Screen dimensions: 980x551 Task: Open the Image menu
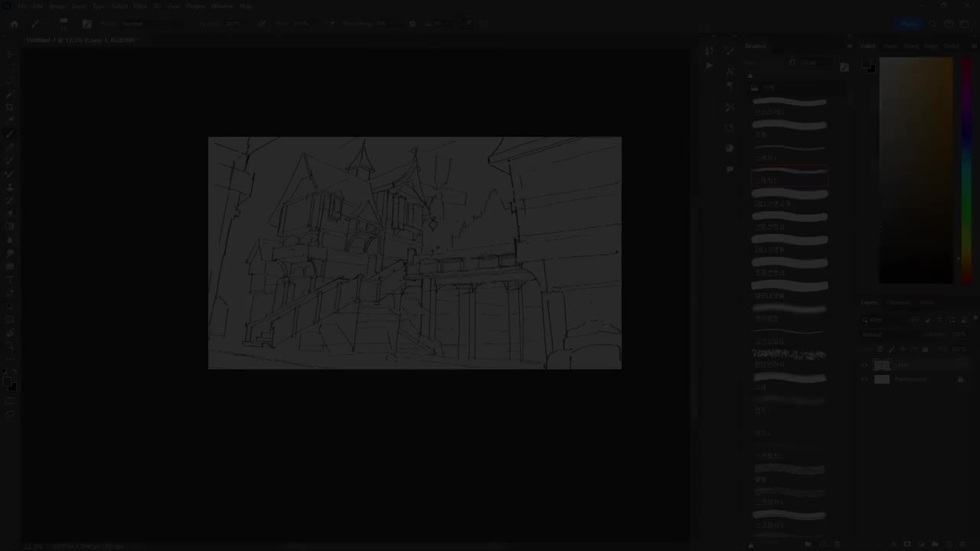pos(57,6)
